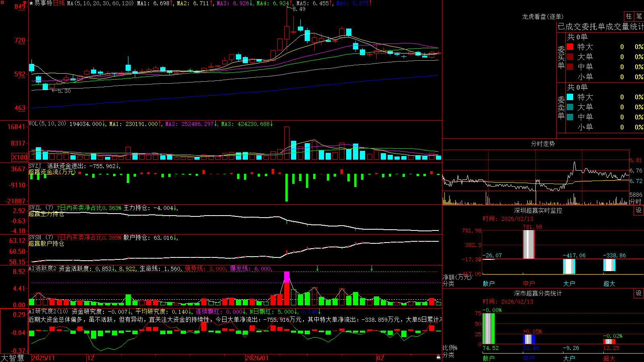The height and width of the screenshot is (362, 644).
Task: Click the 笔 (tick mode) button
Action: (x=639, y=16)
